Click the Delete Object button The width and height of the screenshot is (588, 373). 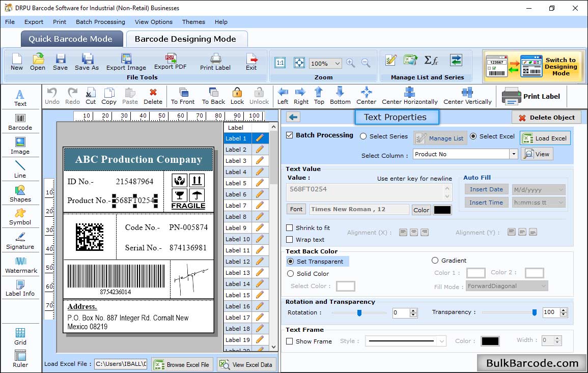(546, 118)
